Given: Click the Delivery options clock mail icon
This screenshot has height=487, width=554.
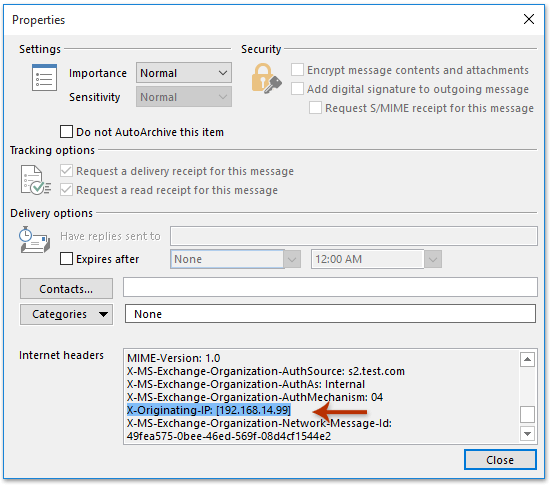Looking at the screenshot, I should (34, 240).
